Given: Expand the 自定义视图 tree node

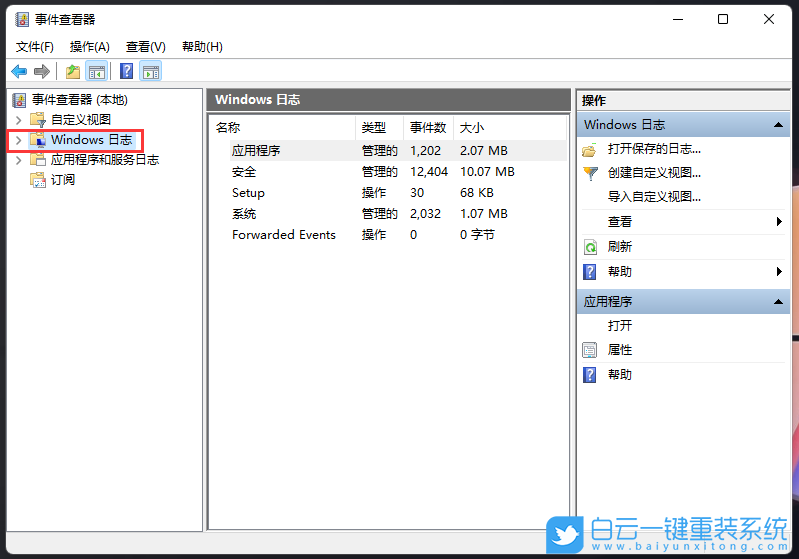Looking at the screenshot, I should (19, 120).
